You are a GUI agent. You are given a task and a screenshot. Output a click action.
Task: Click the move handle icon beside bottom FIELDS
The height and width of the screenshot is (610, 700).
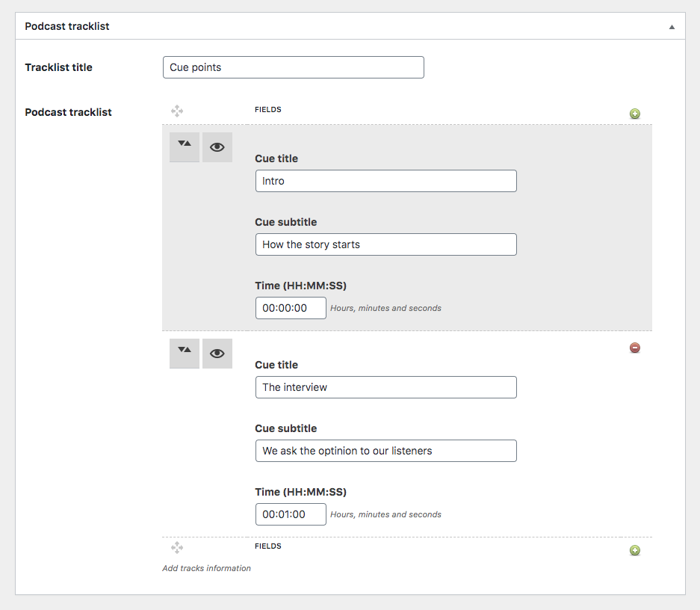click(177, 547)
